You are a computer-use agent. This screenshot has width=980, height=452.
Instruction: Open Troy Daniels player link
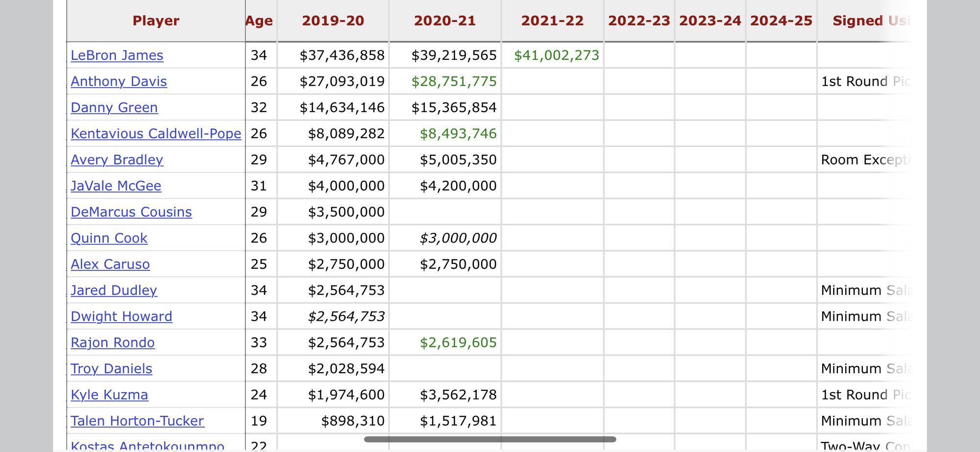(111, 369)
